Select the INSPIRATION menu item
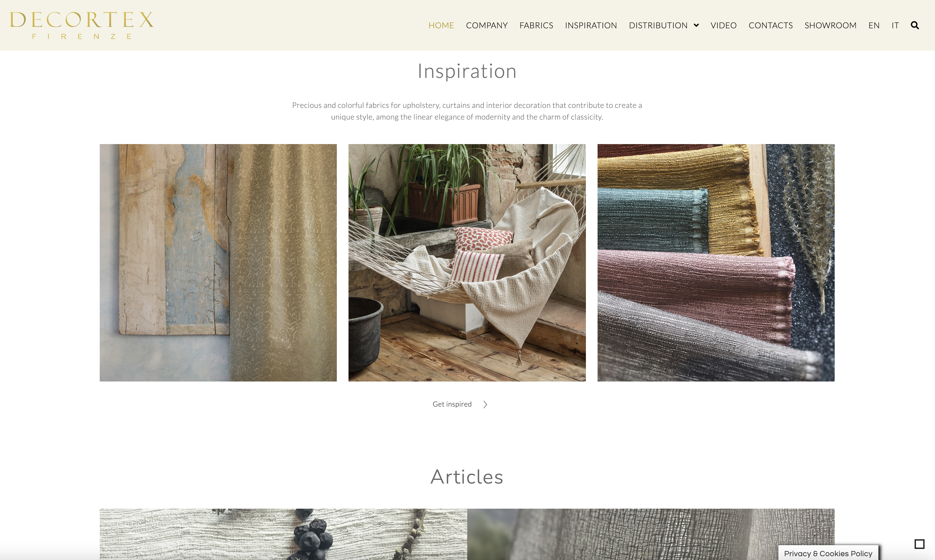Image resolution: width=935 pixels, height=560 pixels. (591, 25)
